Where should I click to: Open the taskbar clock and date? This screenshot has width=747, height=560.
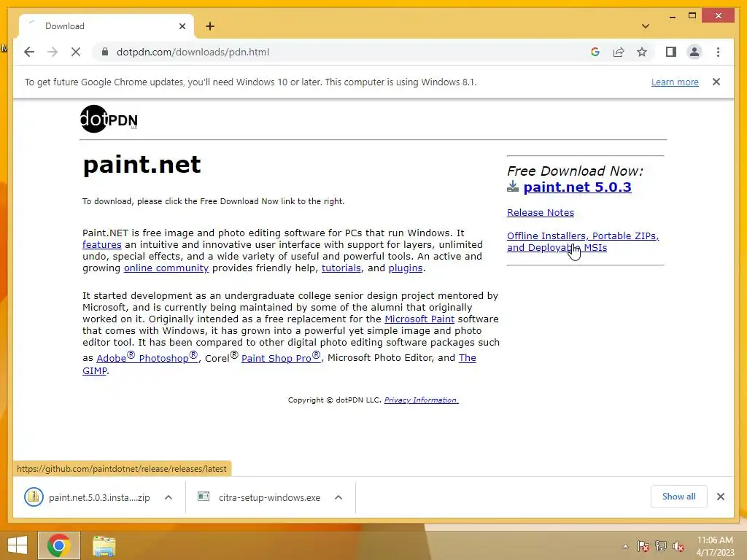coord(715,546)
